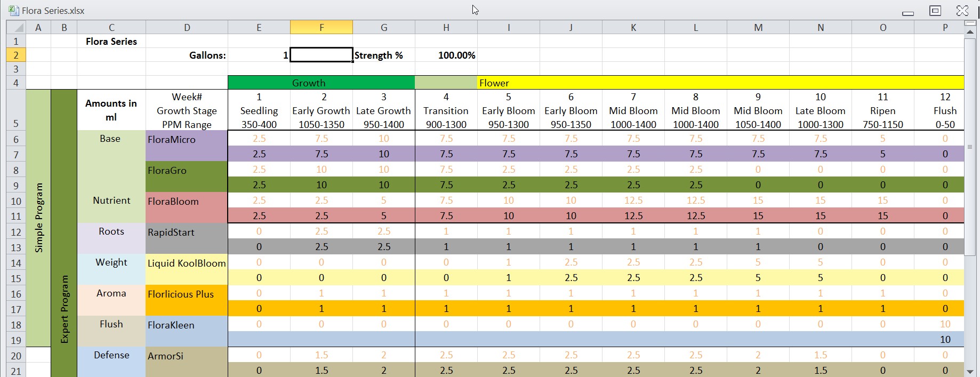The width and height of the screenshot is (980, 377).
Task: Select row 12 header
Action: (16, 232)
